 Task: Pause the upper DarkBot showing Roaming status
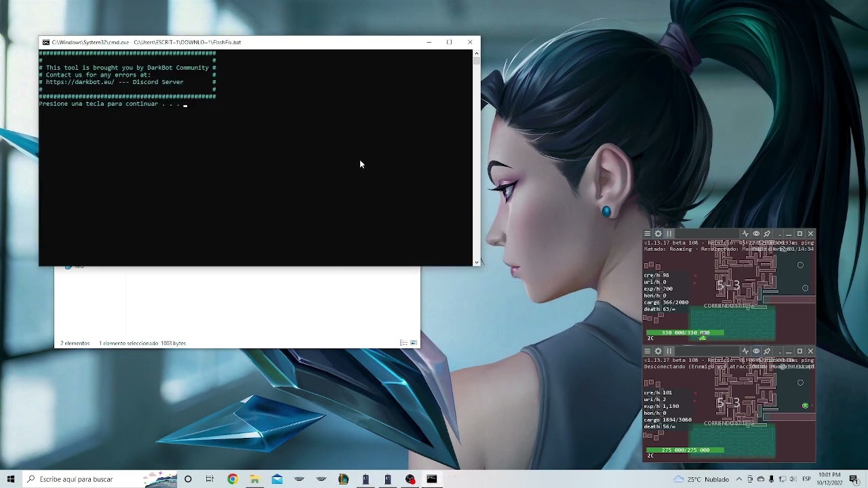coord(669,234)
